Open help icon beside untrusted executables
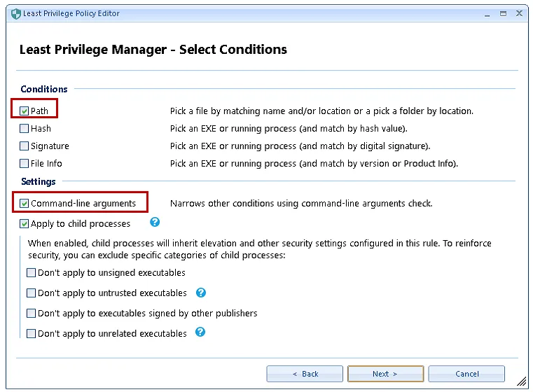This screenshot has height=392, width=533. (x=201, y=293)
